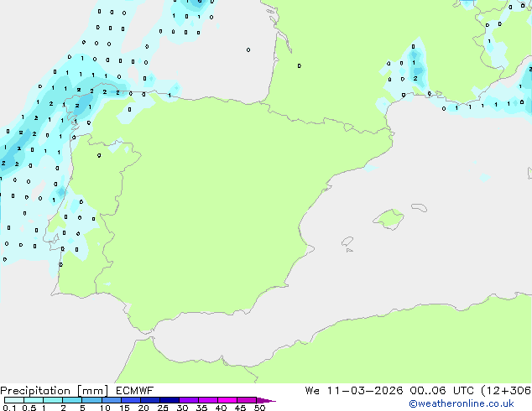Click the "Precipitation" title word
This screenshot has height=411, width=532.
(35, 391)
